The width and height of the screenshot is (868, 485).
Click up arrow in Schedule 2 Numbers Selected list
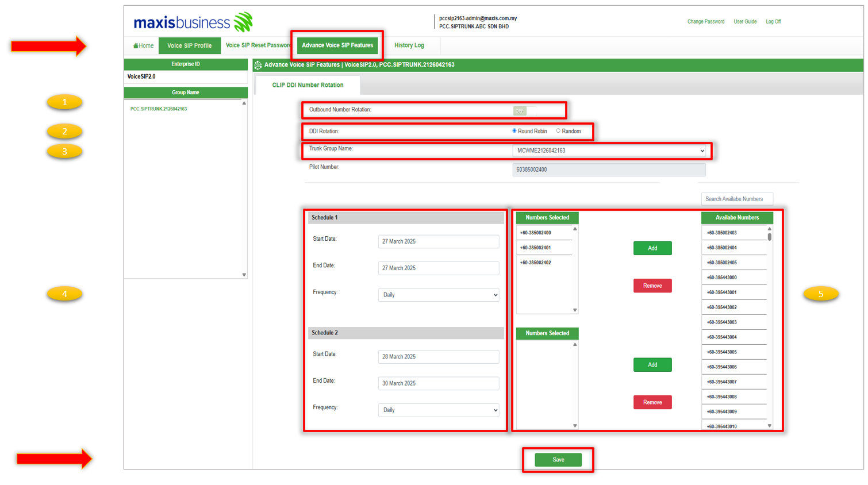(575, 345)
